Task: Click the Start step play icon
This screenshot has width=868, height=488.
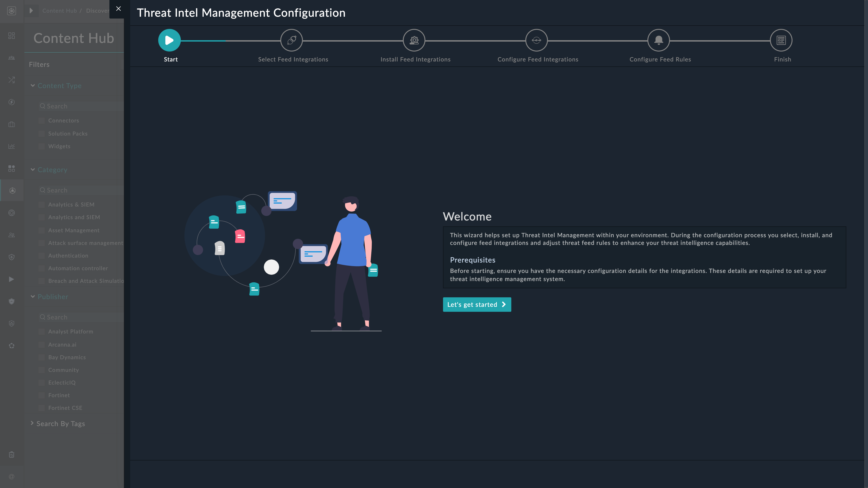Action: pyautogui.click(x=169, y=40)
